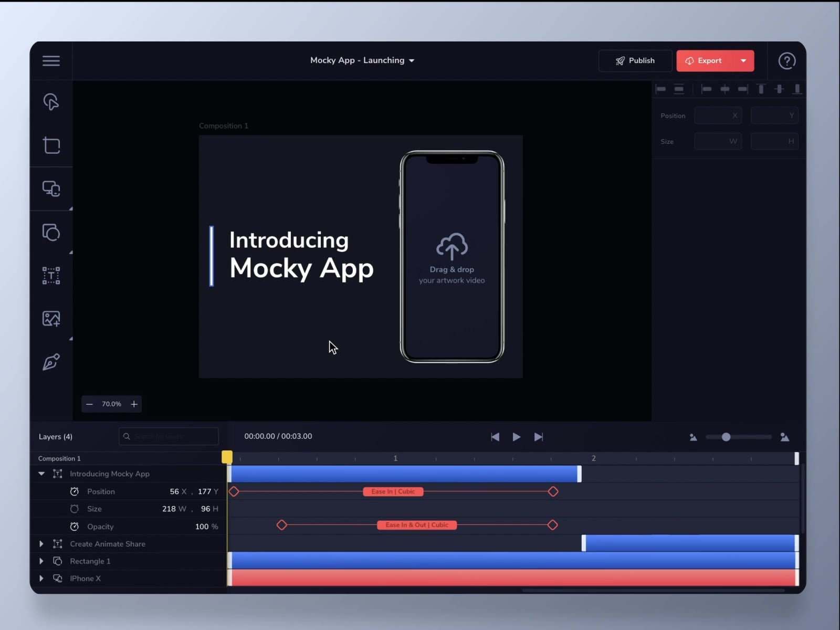840x630 pixels.
Task: Align selection to bottom edge
Action: tap(797, 89)
